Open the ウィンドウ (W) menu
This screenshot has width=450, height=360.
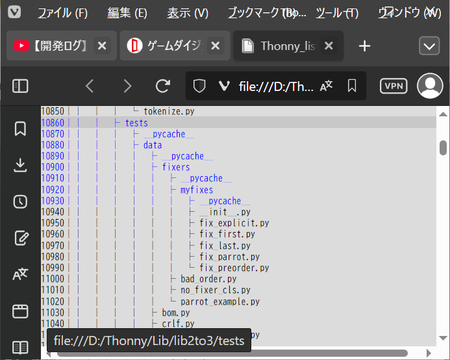tap(409, 13)
